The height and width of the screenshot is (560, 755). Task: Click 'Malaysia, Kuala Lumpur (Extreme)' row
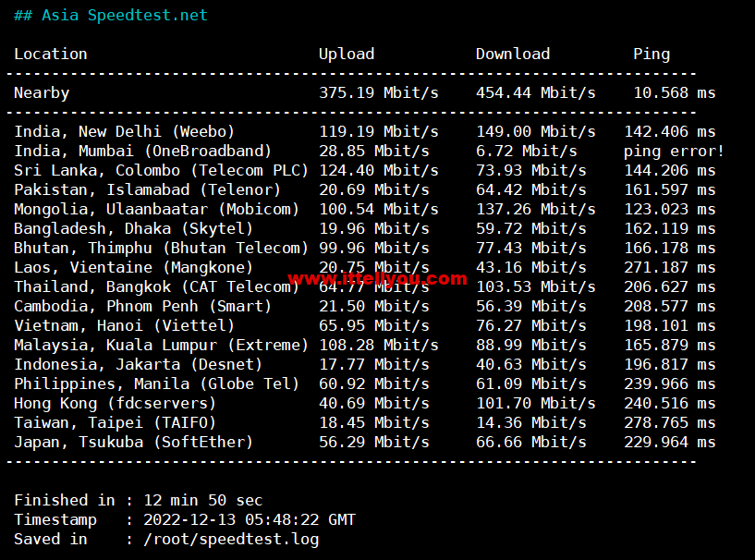[x=162, y=346]
